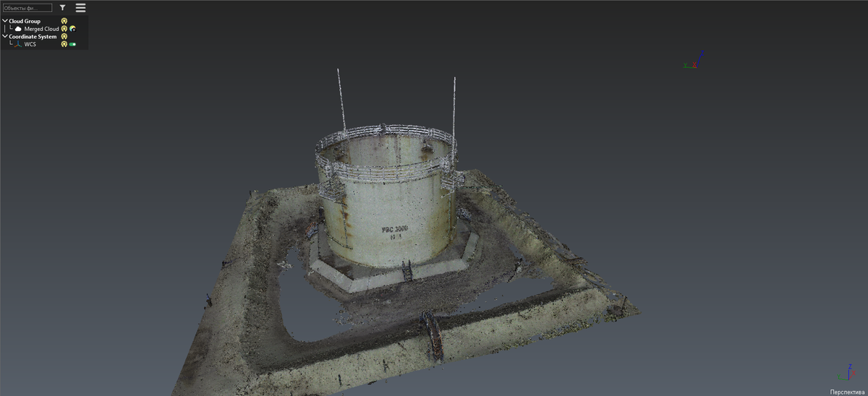Collapse the Coordinate System tree node

pyautogui.click(x=5, y=36)
